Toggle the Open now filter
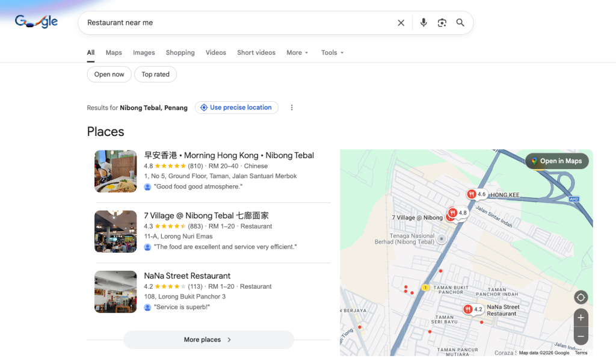The width and height of the screenshot is (616, 364). pyautogui.click(x=109, y=75)
